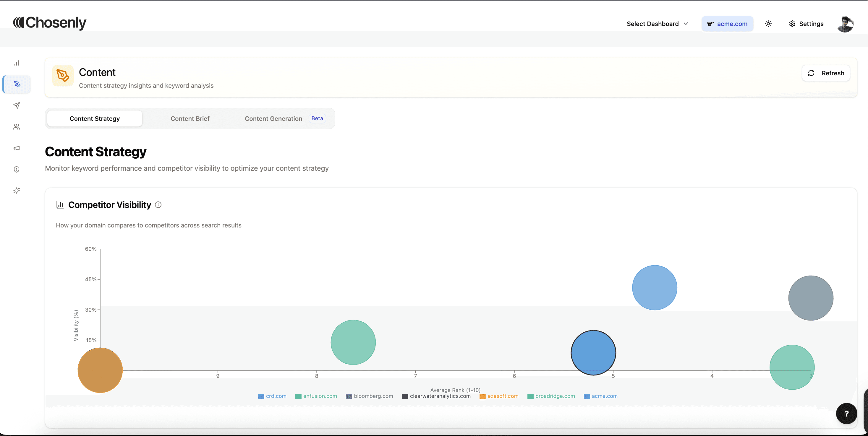Select the pen nib Content sidebar icon

(x=17, y=84)
